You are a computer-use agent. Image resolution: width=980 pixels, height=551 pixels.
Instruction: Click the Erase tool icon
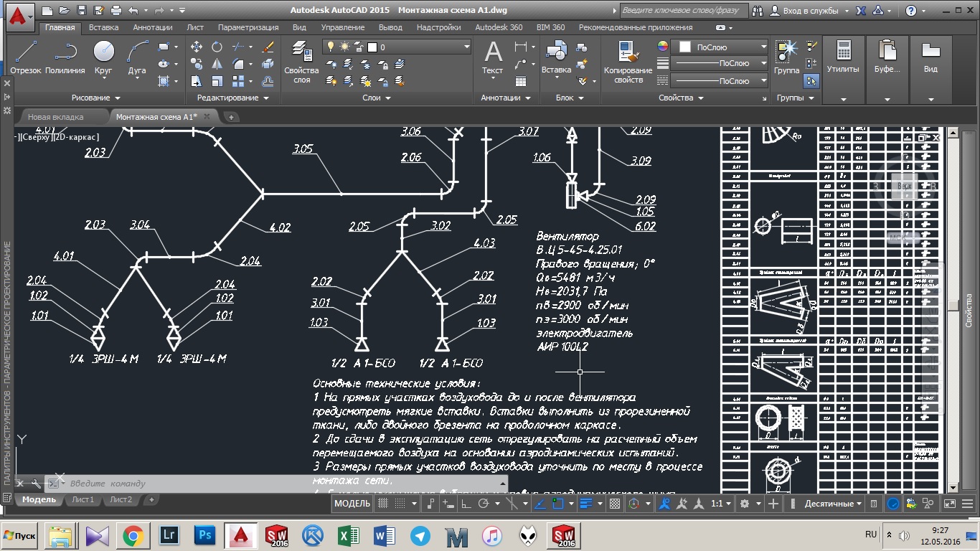(x=268, y=47)
